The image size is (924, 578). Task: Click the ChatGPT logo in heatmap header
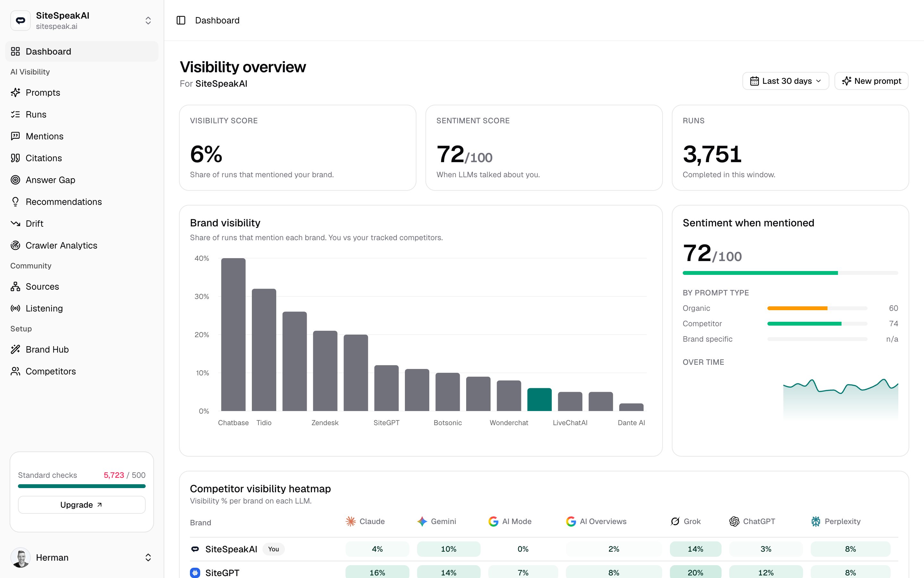pos(734,521)
